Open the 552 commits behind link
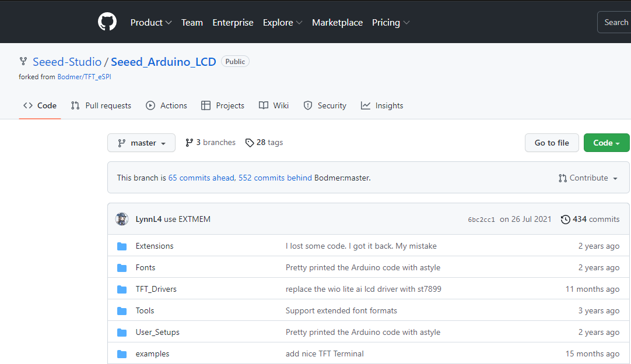Viewport: 631px width, 364px height. (x=275, y=178)
